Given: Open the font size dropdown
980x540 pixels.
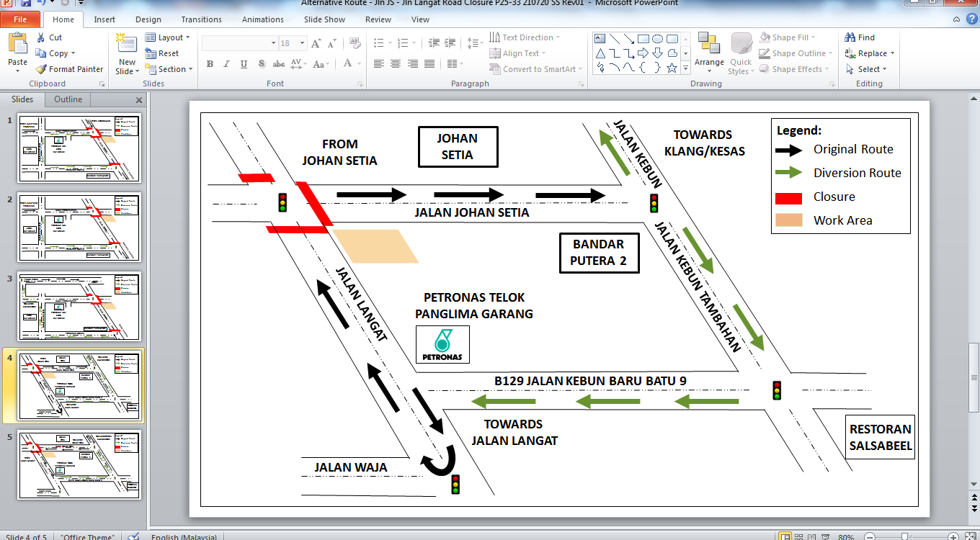Looking at the screenshot, I should pos(303,43).
